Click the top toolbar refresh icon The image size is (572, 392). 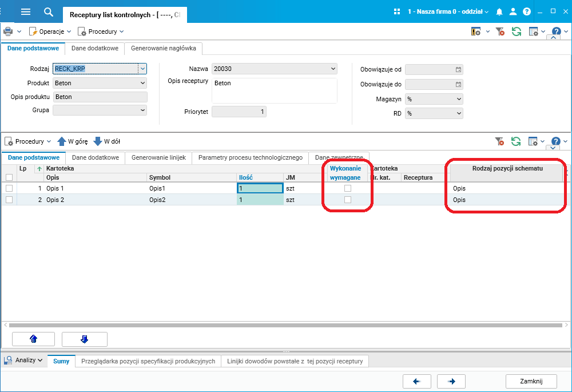(516, 31)
